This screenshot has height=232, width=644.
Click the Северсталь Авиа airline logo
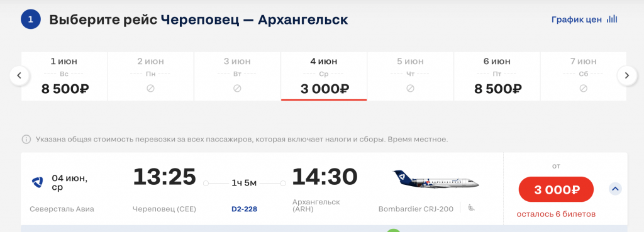coord(38,182)
